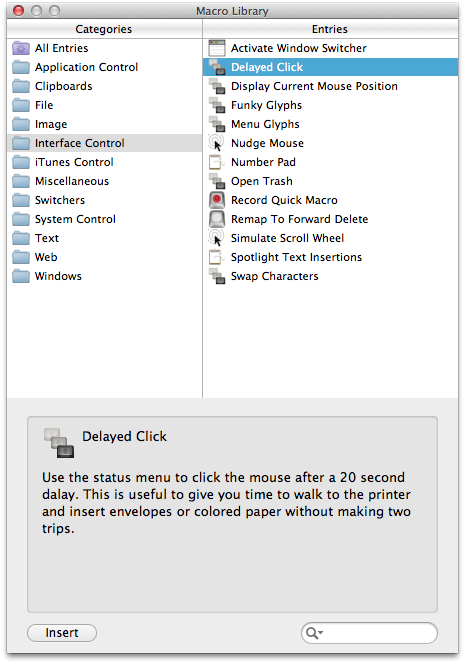
Task: Click inside the search field
Action: click(377, 633)
